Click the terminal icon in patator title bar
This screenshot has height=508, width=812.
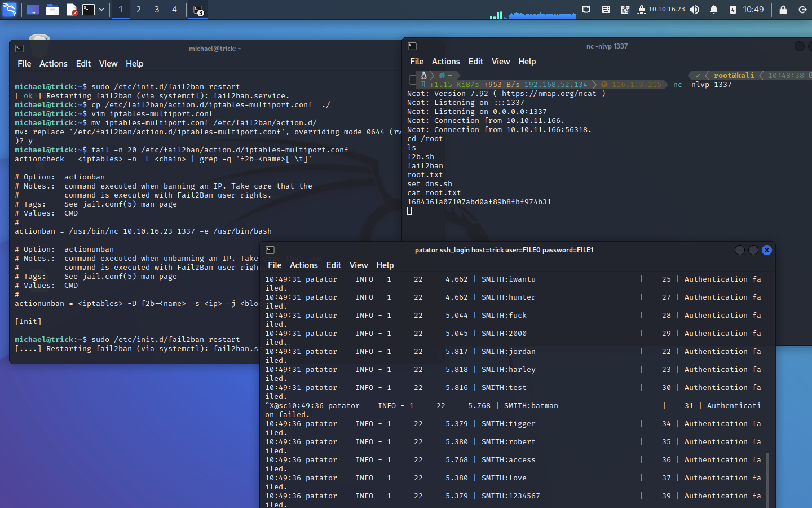(x=270, y=250)
